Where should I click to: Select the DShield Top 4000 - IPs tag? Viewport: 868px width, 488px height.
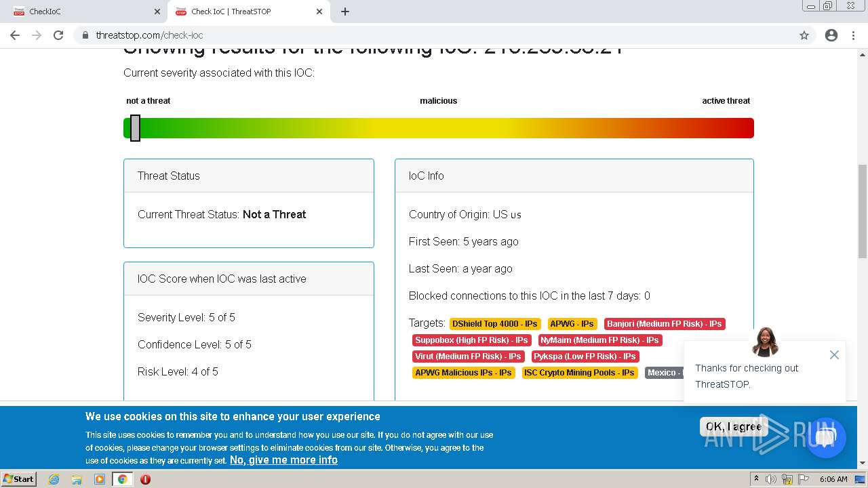(495, 324)
